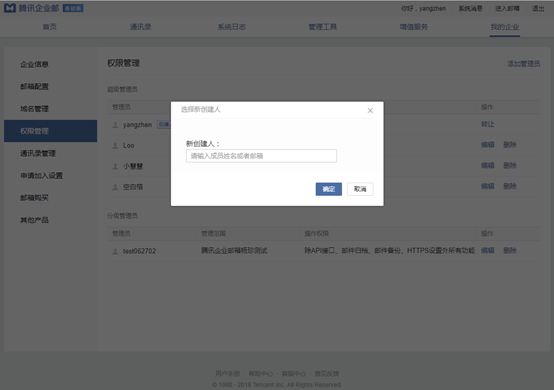
Task: Click the 创建人 badge next to yangzhen
Action: point(164,125)
